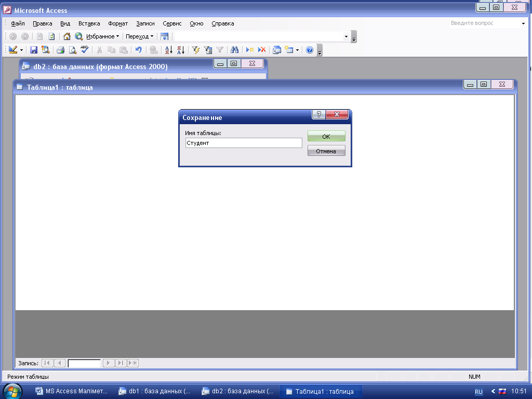Click the Forward arrow in the Web toolbar
Viewport: 532px width, 399px height.
25,36
